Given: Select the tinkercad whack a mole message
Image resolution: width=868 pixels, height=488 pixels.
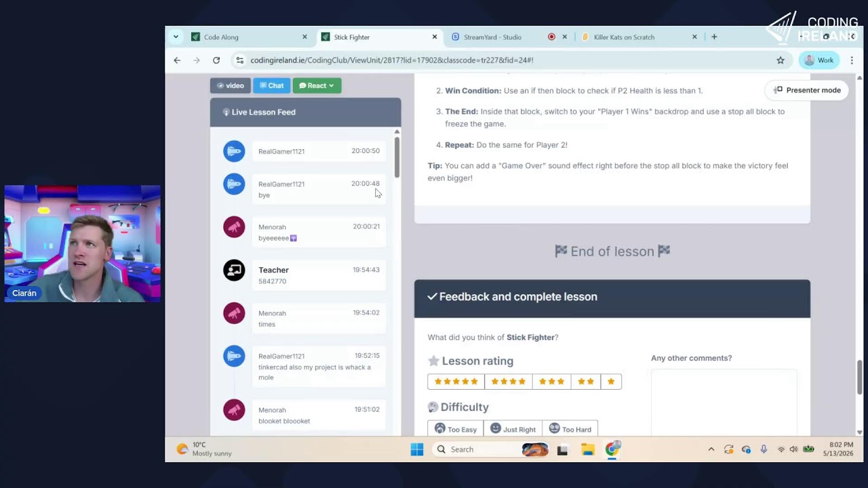Looking at the screenshot, I should pos(319,366).
